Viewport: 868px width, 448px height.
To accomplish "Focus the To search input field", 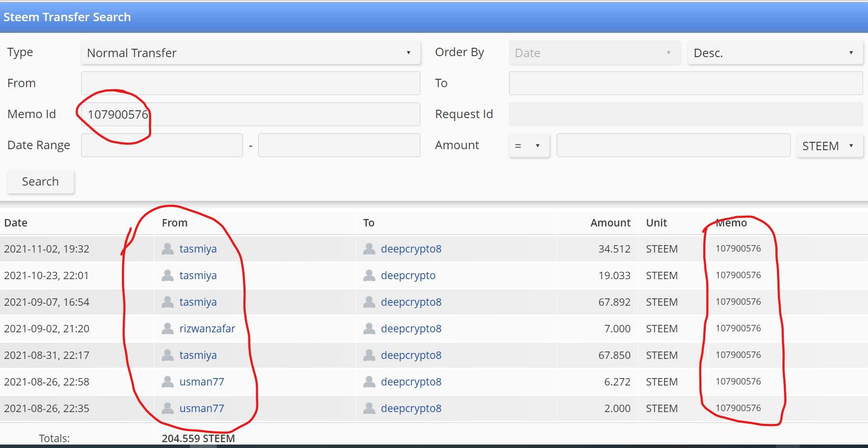I will pos(686,83).
